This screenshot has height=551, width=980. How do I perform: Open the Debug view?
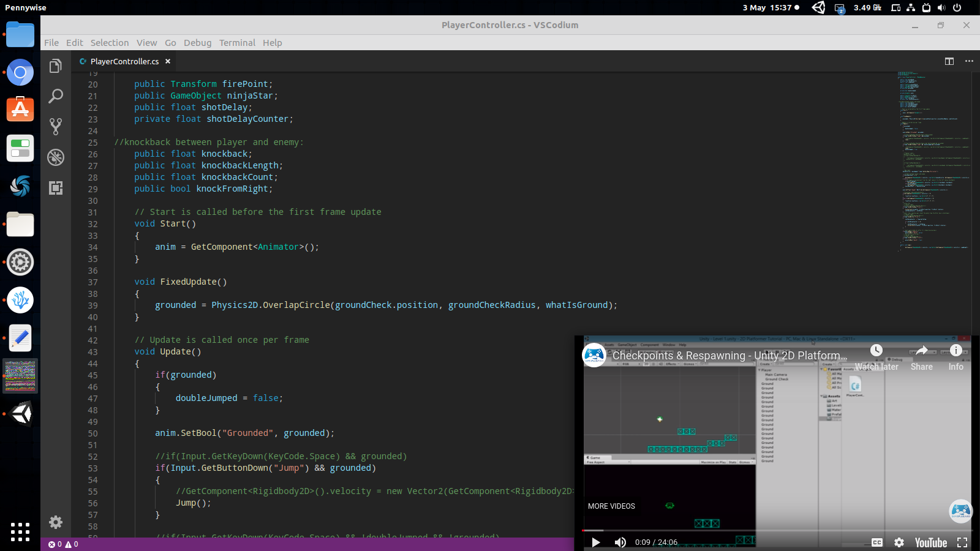[56, 157]
